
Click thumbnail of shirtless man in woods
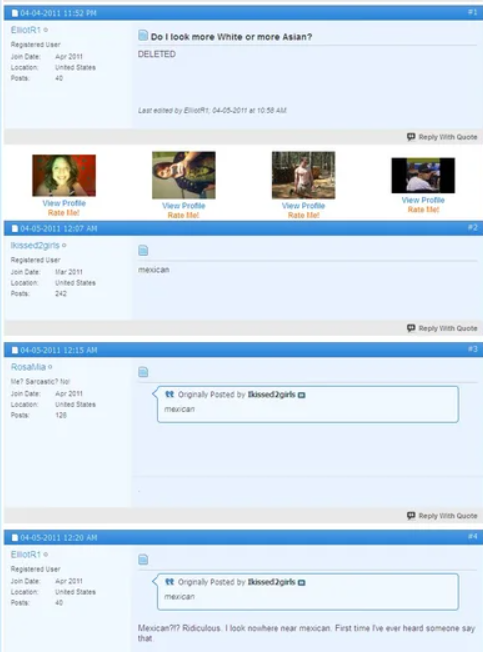click(303, 175)
